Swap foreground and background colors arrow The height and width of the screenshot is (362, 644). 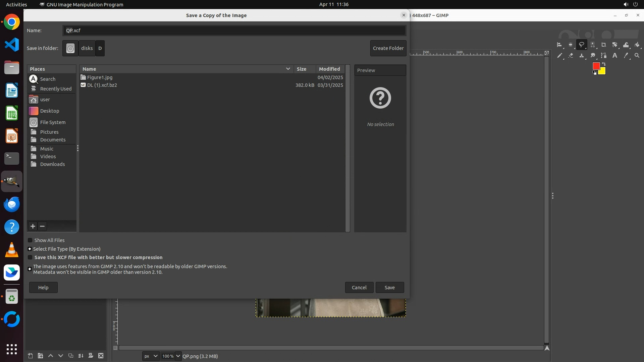[x=604, y=64]
